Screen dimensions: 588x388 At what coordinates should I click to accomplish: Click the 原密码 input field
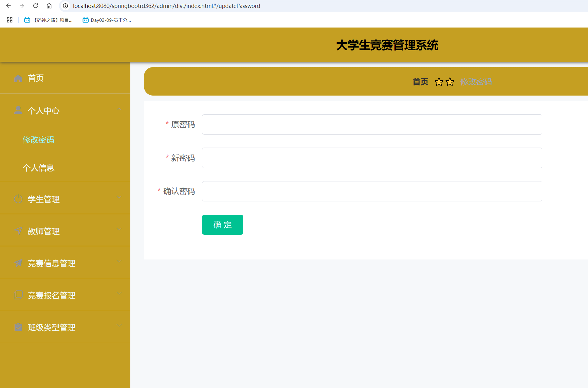coord(372,124)
